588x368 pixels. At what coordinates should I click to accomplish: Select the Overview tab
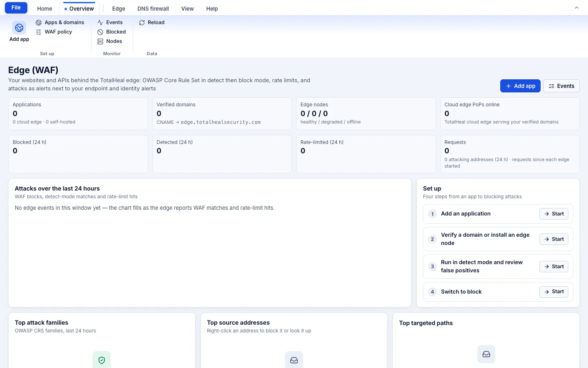pyautogui.click(x=79, y=9)
